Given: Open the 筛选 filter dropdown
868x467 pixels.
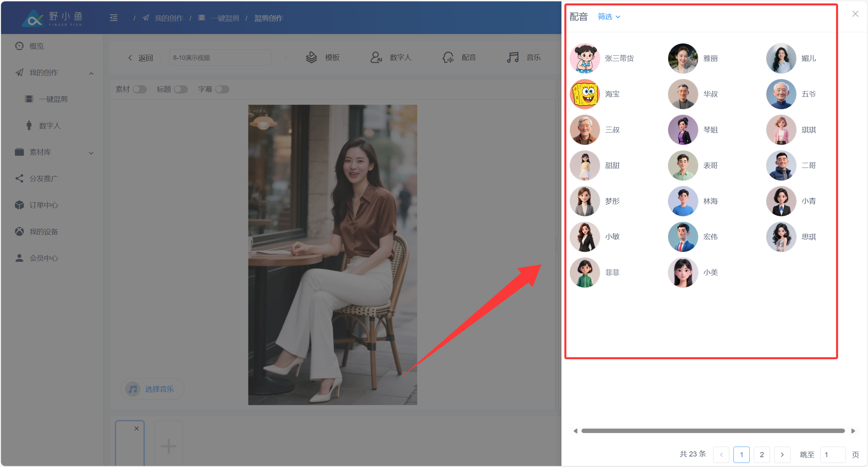Looking at the screenshot, I should 609,17.
